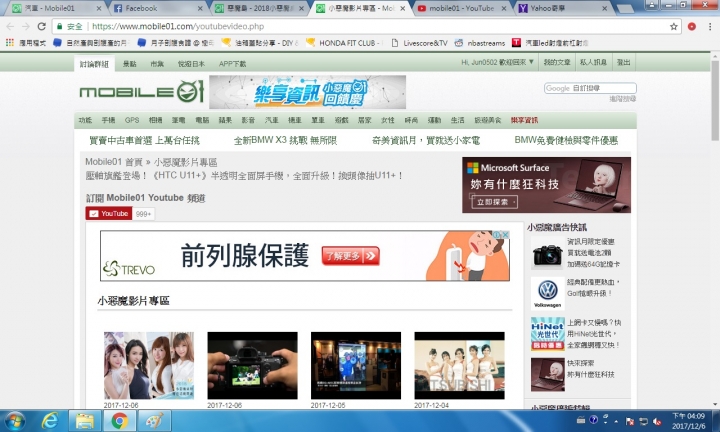The image size is (720, 432).
Task: Close the Yahoo tab
Action: click(x=604, y=8)
